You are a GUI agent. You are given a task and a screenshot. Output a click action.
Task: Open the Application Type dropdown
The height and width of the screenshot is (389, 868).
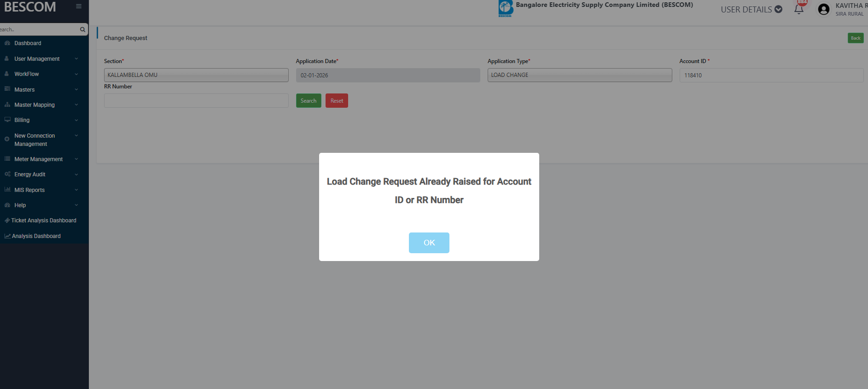(x=580, y=75)
